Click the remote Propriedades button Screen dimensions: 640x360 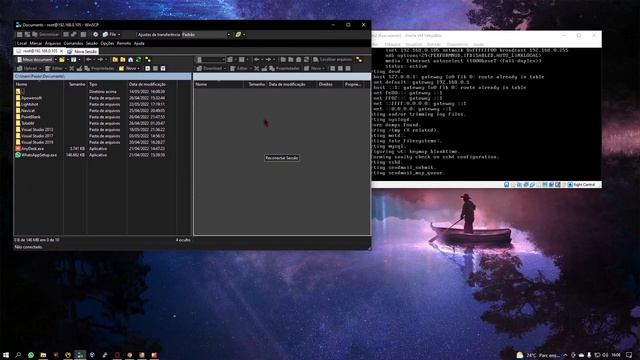(x=284, y=69)
